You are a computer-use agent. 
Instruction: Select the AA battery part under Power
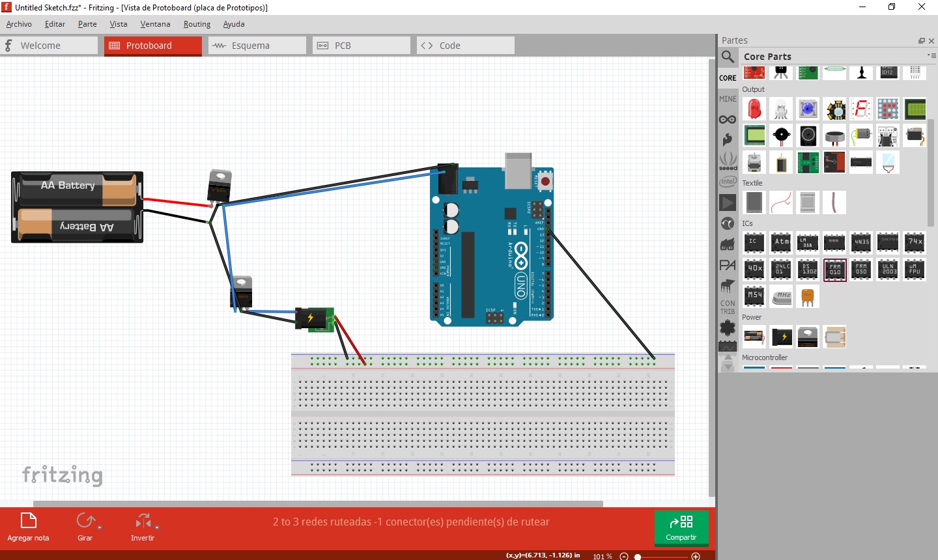754,337
